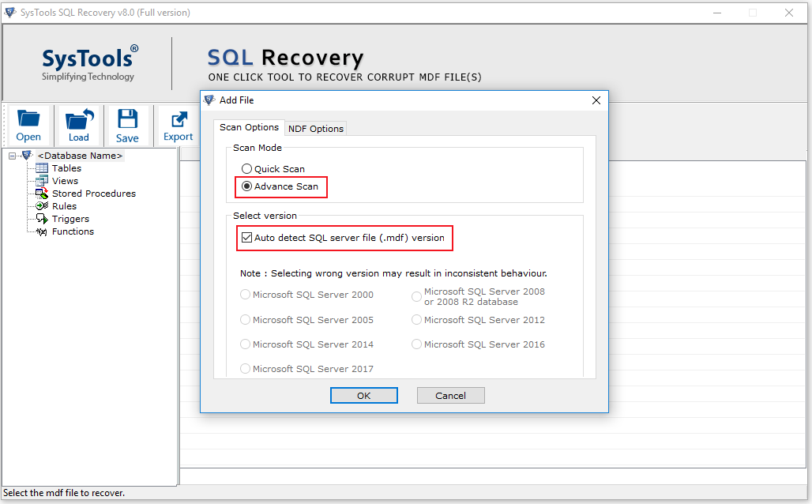This screenshot has height=504, width=812.
Task: Switch to the Scan Options tab
Action: [249, 127]
